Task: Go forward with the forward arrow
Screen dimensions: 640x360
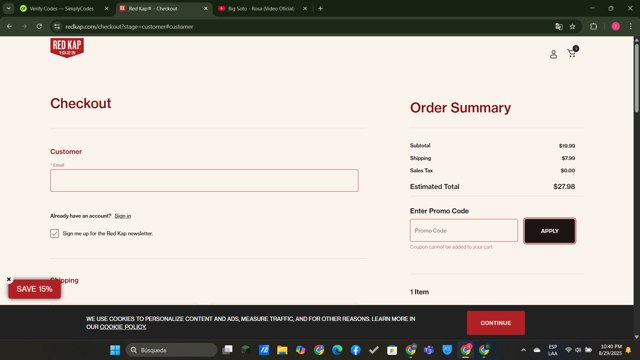Action: click(24, 27)
